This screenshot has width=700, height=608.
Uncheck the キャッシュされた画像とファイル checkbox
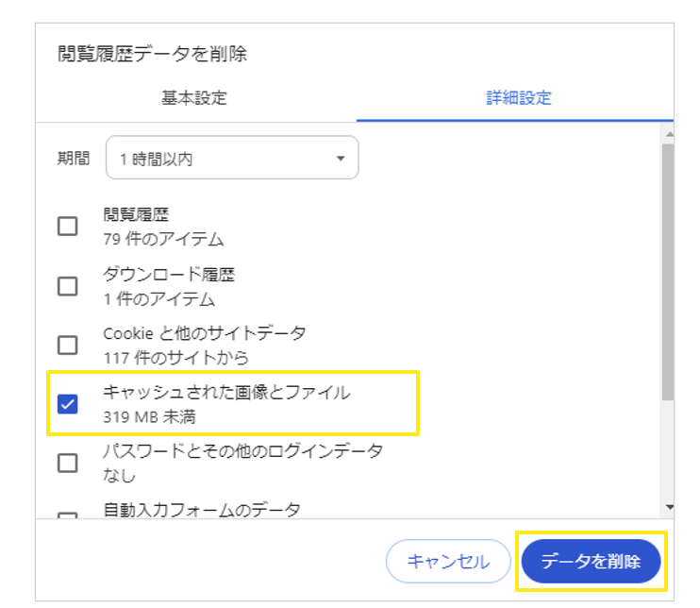click(68, 404)
